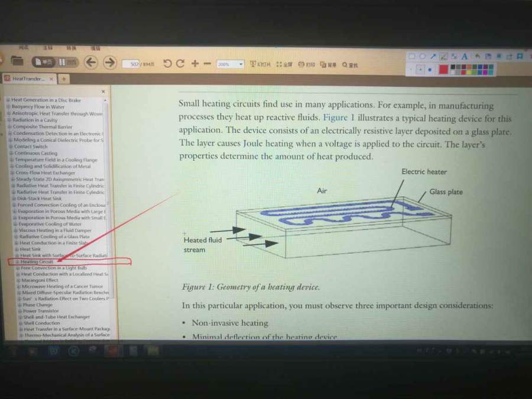Expand 'Heat Sink' bookmark node
This screenshot has height=399, width=532.
click(17, 249)
